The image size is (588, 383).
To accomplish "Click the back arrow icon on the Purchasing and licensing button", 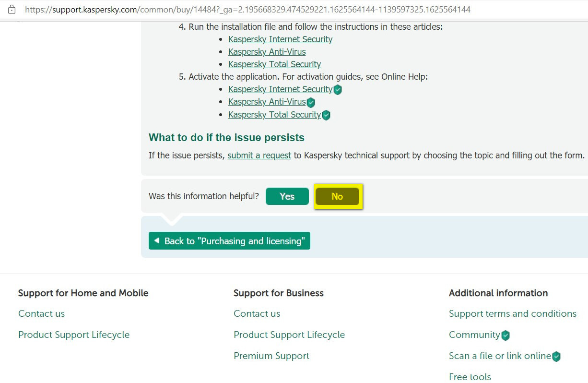I will (156, 240).
